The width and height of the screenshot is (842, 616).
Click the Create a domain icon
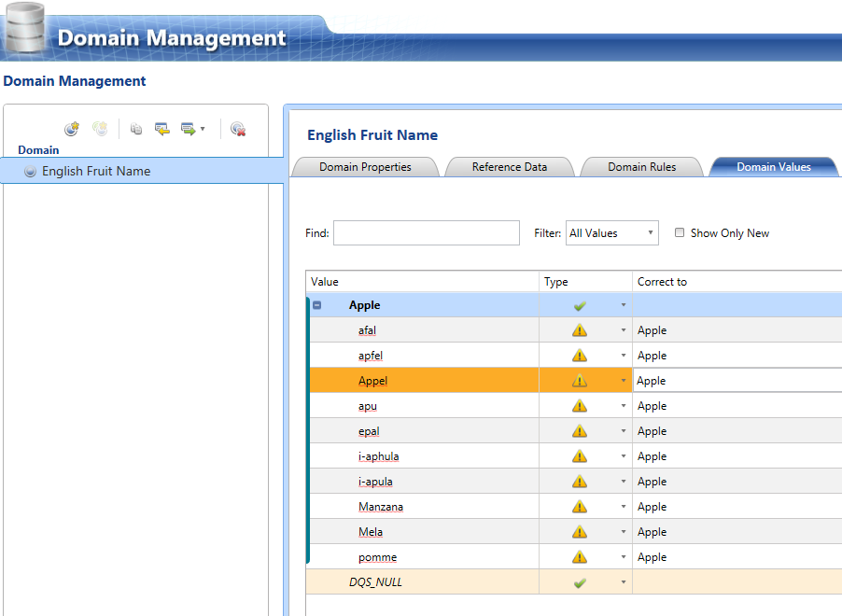tap(72, 129)
